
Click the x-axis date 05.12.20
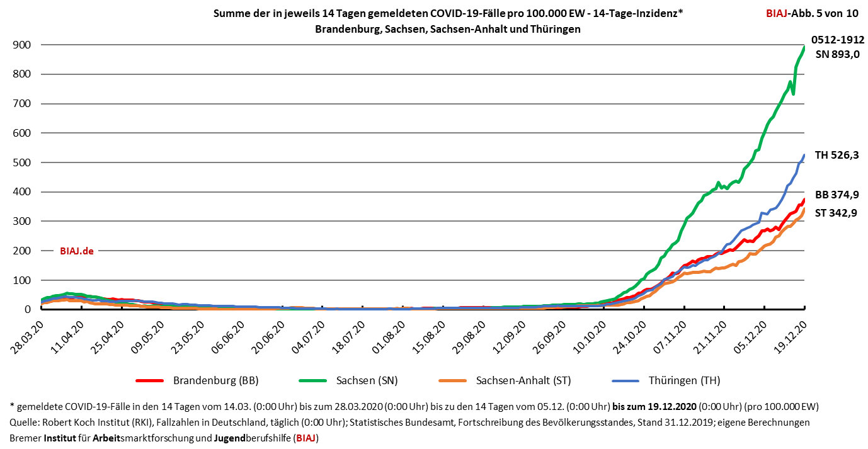click(x=751, y=336)
